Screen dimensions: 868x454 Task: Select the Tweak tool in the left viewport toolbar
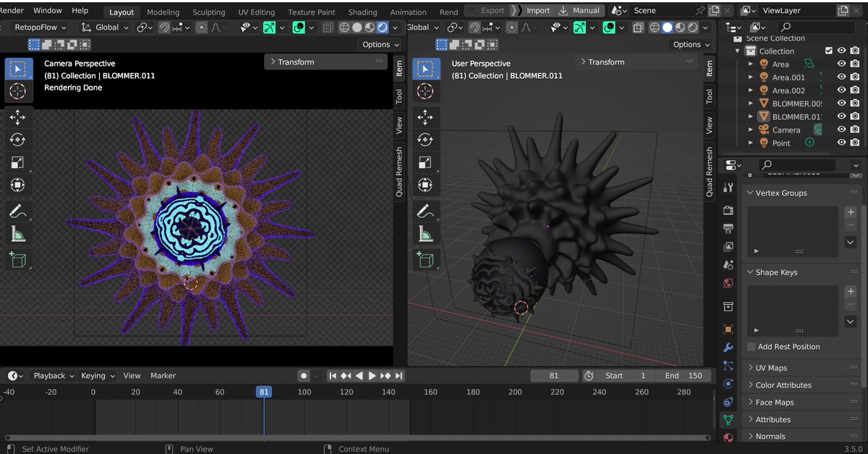pyautogui.click(x=18, y=69)
